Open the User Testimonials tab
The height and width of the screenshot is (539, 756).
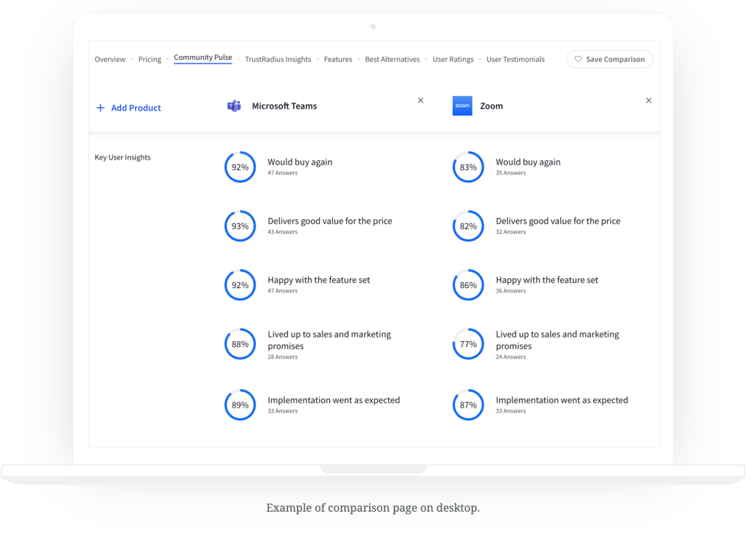click(515, 60)
